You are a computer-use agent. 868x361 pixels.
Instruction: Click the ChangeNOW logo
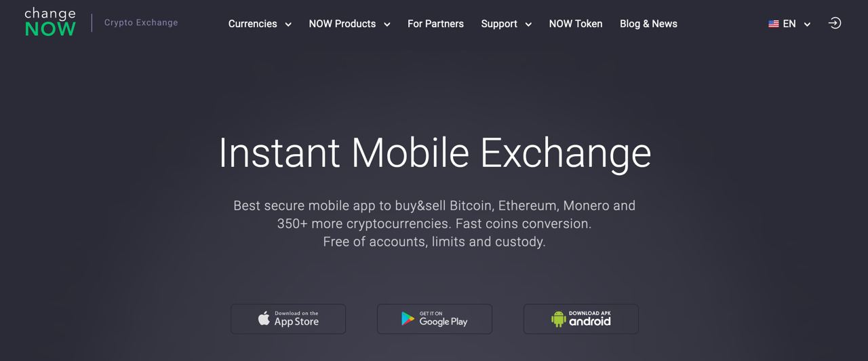50,22
